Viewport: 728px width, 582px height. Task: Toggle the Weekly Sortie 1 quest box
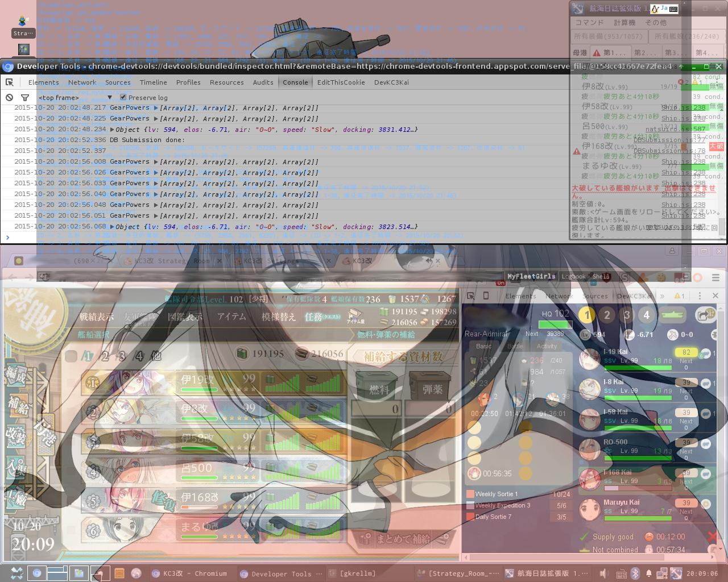pos(470,494)
